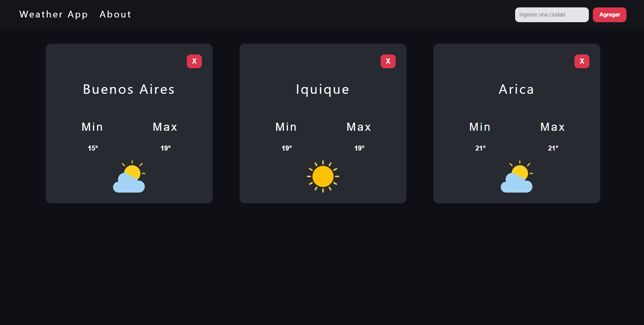Select the Buenos Aires card title
Screen dimensions: 644x325
pyautogui.click(x=129, y=89)
